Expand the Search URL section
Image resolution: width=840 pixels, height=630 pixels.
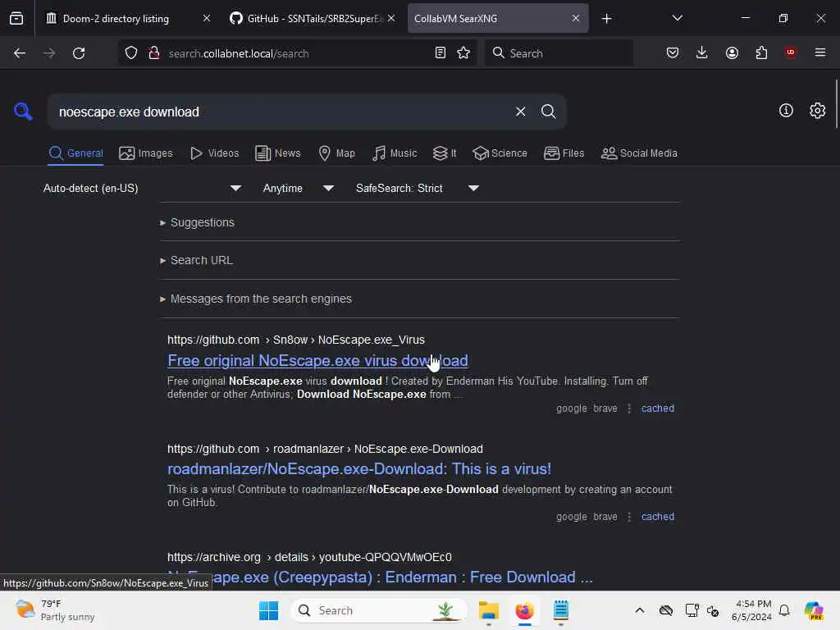196,260
